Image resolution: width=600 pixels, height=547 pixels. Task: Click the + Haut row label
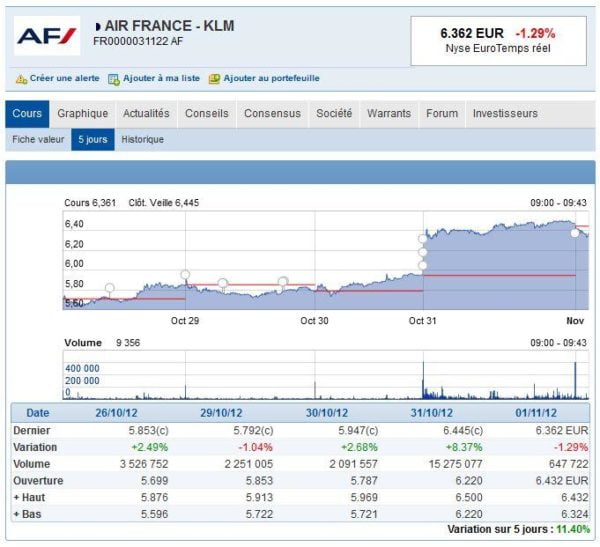(x=29, y=497)
